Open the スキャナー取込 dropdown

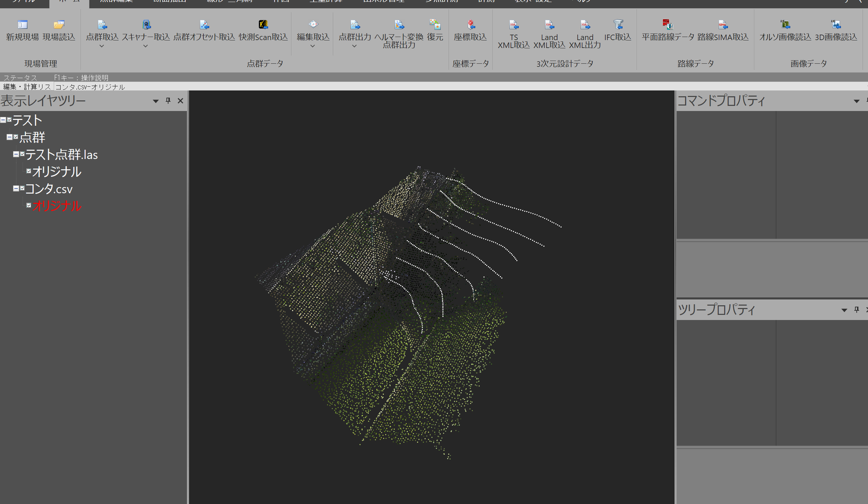tap(146, 46)
